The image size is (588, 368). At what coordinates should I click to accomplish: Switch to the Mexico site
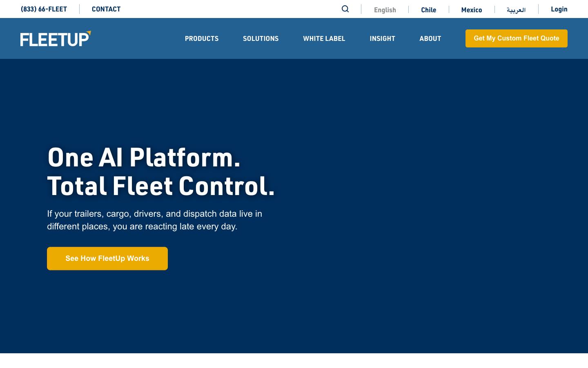tap(472, 10)
